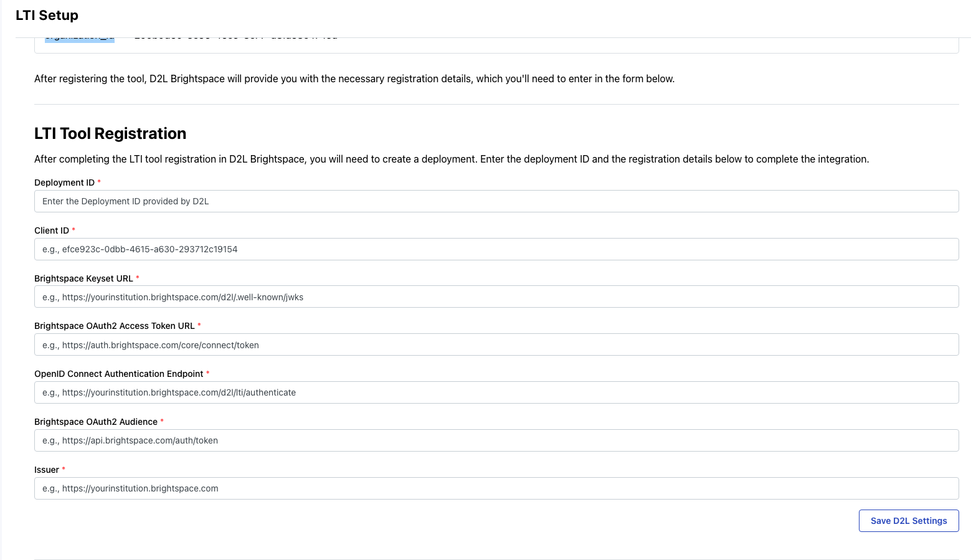Focus the Client ID input field
This screenshot has width=971, height=560.
(496, 249)
